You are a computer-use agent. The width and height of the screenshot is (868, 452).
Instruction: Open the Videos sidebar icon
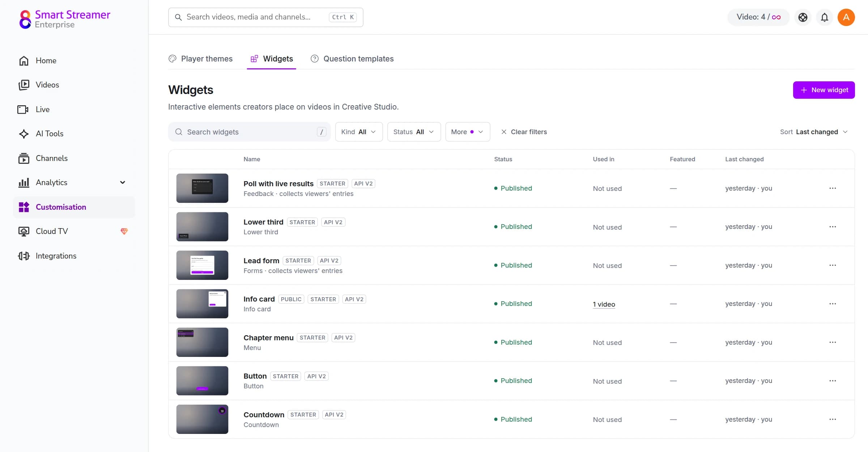[x=24, y=85]
